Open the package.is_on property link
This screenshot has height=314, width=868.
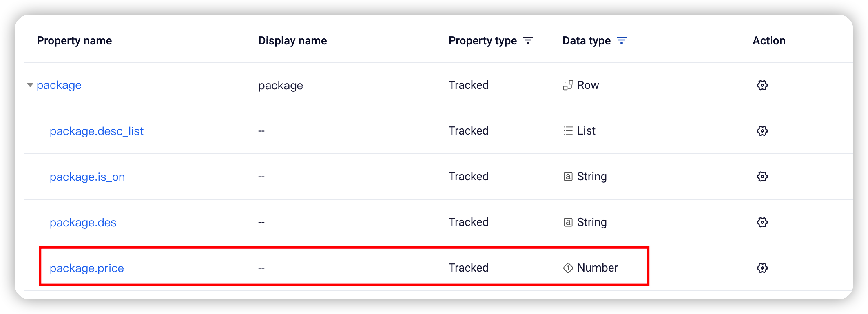pos(87,177)
